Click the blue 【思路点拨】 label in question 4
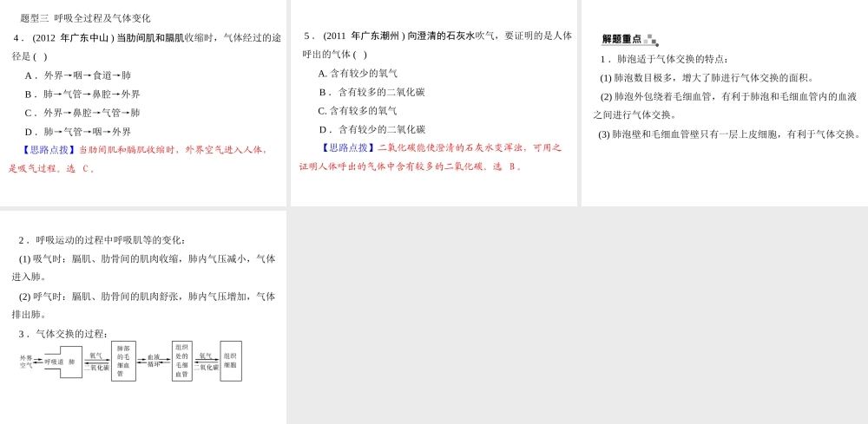Viewport: 868px width, 424px height. coord(47,149)
